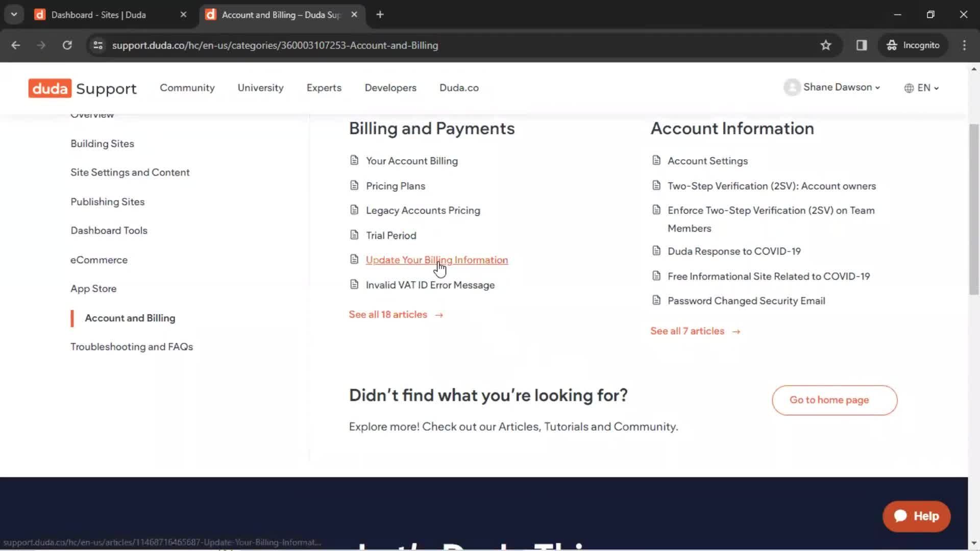Click the document icon beside Update Your Billing Information

[354, 259]
